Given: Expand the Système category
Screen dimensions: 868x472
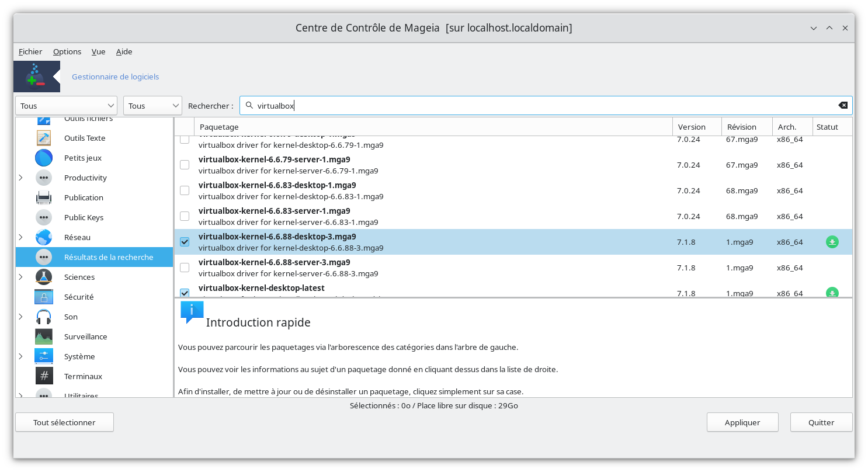Looking at the screenshot, I should click(21, 356).
